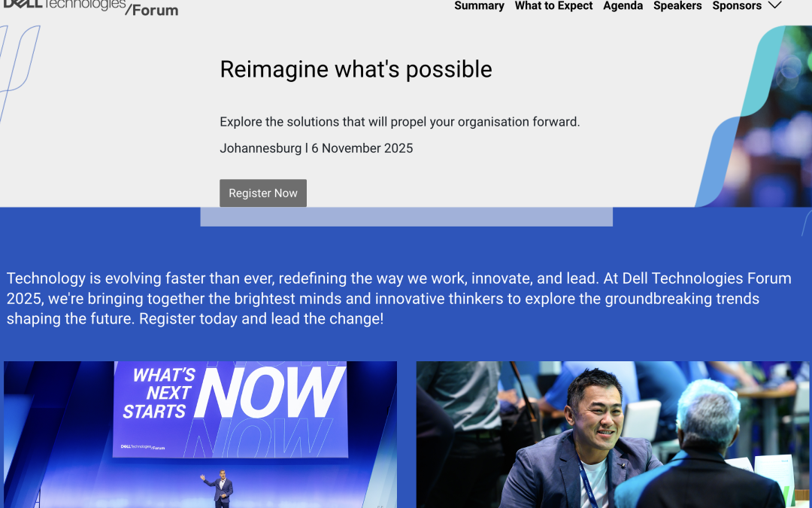Click the light blue bar under Register Now
The width and height of the screenshot is (812, 508).
click(x=406, y=217)
